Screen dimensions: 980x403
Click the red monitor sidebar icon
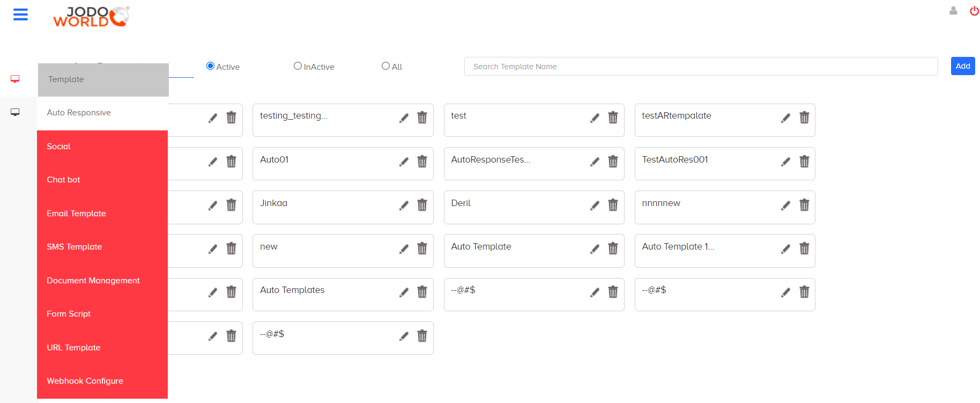[x=15, y=79]
